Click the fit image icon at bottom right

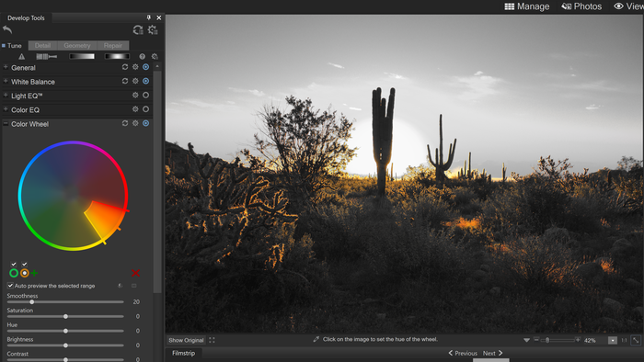click(636, 340)
